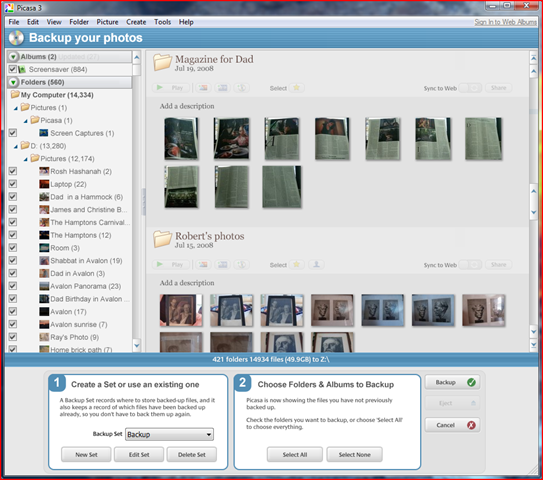This screenshot has width=543, height=480.
Task: Click the backup CD icon in header
Action: click(x=16, y=38)
